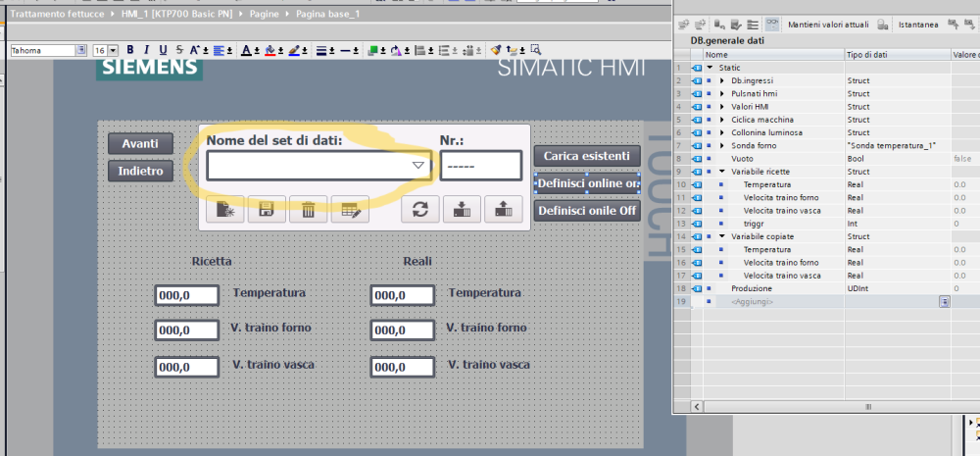Click the Carica esistenti button
Viewport: 980px width, 456px height.
pos(586,156)
